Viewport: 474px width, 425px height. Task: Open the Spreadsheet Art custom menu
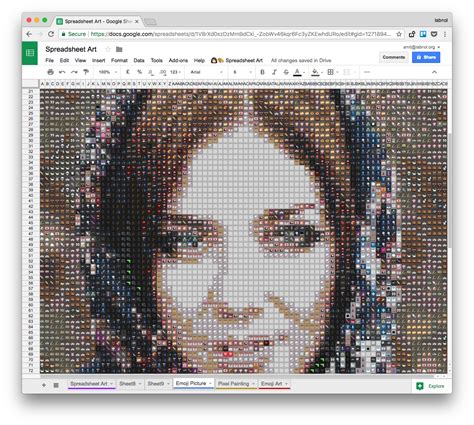(237, 60)
